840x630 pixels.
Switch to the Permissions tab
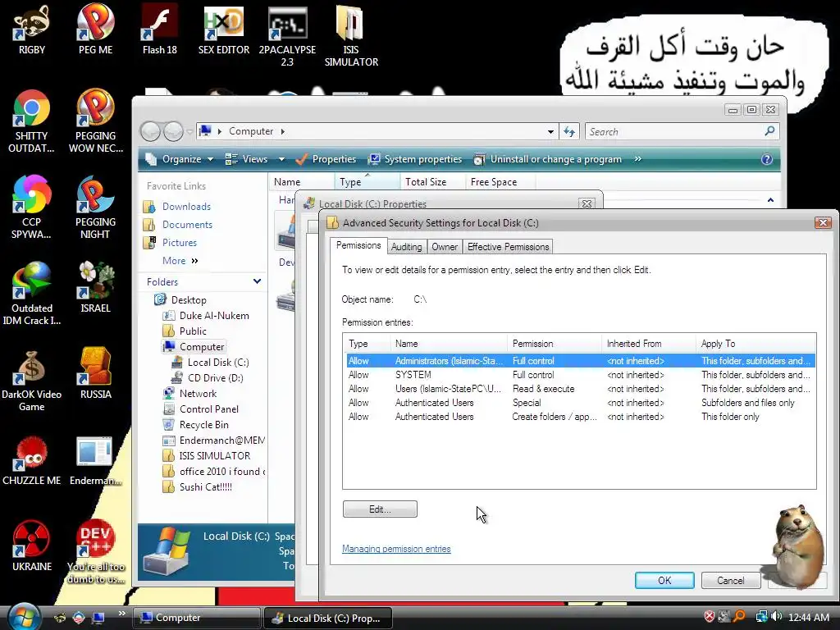point(358,245)
